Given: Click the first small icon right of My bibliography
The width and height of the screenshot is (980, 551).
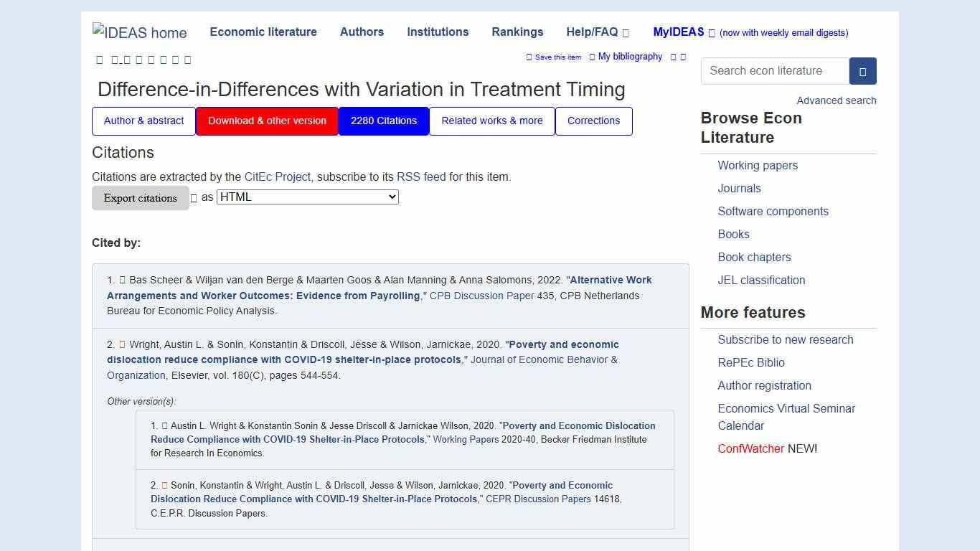Looking at the screenshot, I should click(x=672, y=57).
